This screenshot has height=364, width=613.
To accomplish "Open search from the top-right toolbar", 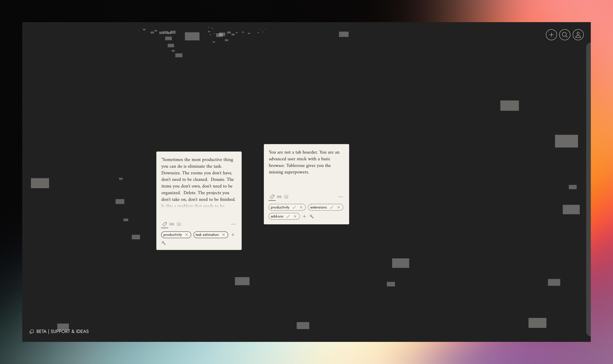I will (565, 35).
